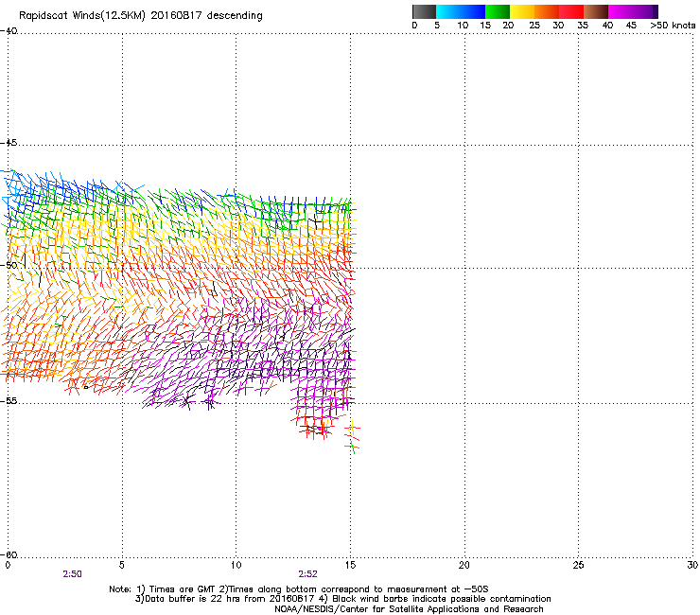Click the purple 2:50 time label
Image resolution: width=700 pixels, height=615 pixels.
click(x=72, y=574)
